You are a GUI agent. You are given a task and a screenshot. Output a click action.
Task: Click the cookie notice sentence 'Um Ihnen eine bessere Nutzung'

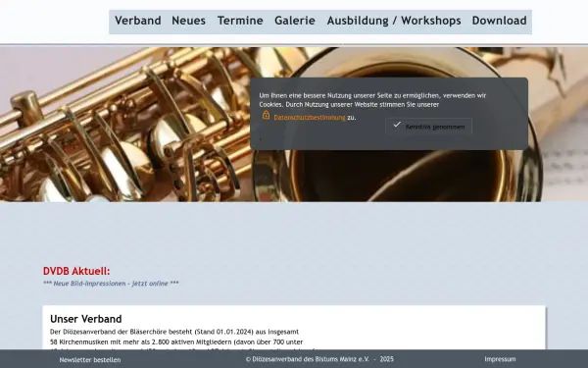click(372, 100)
